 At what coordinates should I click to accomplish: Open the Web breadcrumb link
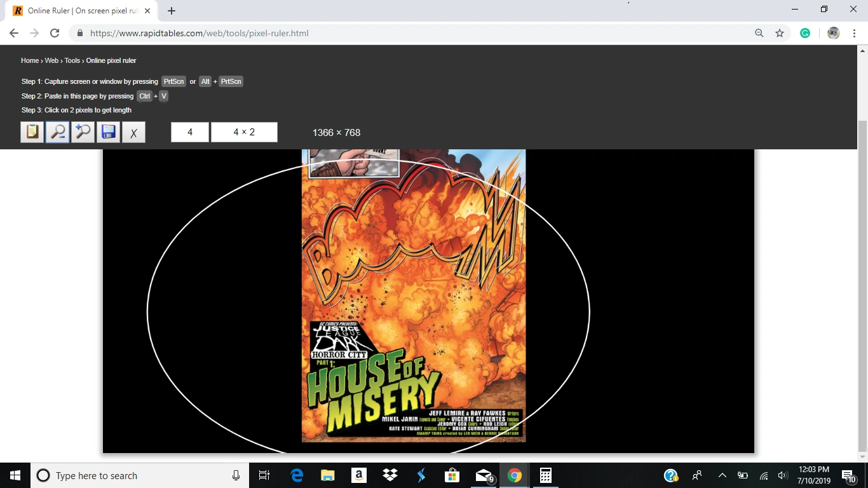(x=51, y=60)
